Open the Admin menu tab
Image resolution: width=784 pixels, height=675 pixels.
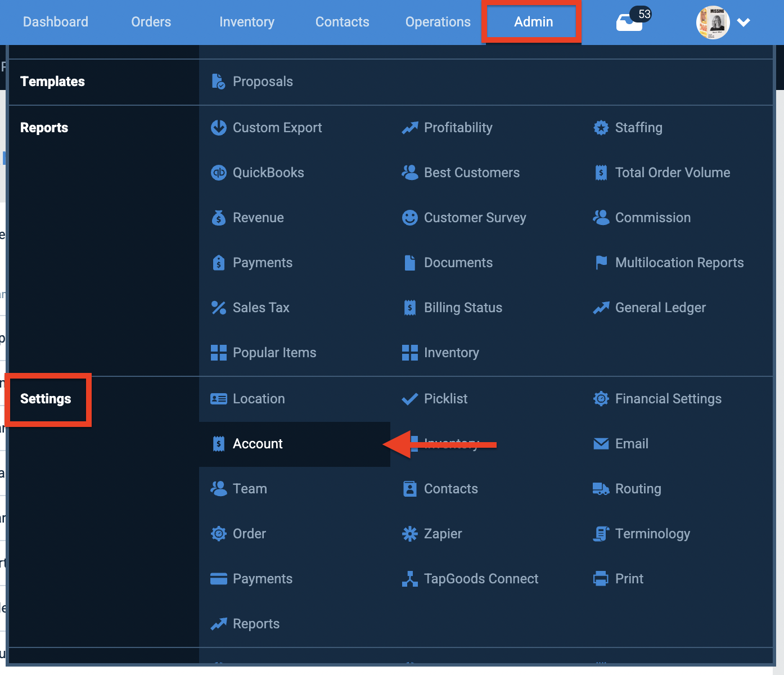click(x=533, y=22)
